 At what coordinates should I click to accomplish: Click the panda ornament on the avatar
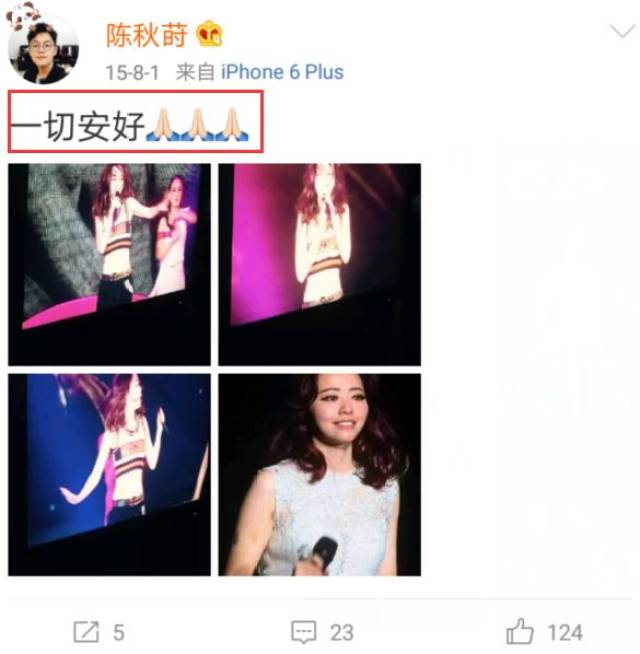(x=21, y=15)
